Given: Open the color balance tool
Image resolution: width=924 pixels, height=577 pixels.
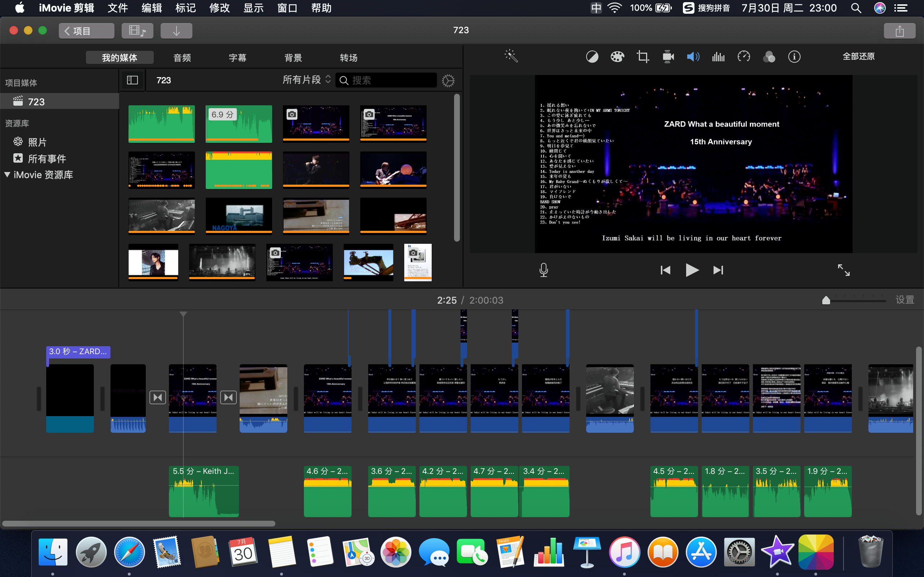Looking at the screenshot, I should point(592,57).
